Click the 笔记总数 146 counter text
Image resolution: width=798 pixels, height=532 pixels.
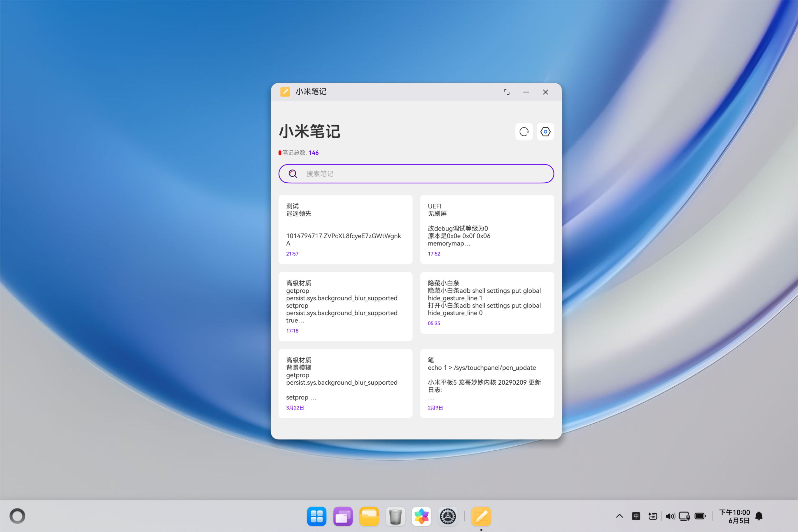[x=300, y=153]
